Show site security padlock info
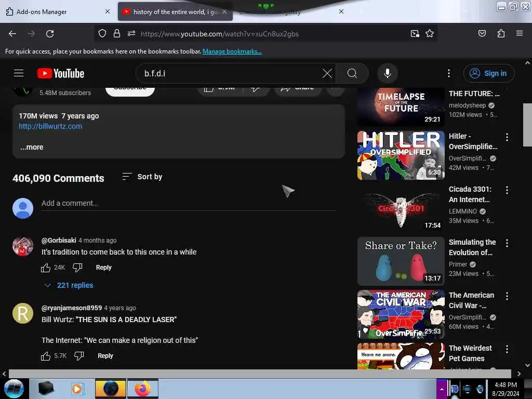 tap(117, 33)
